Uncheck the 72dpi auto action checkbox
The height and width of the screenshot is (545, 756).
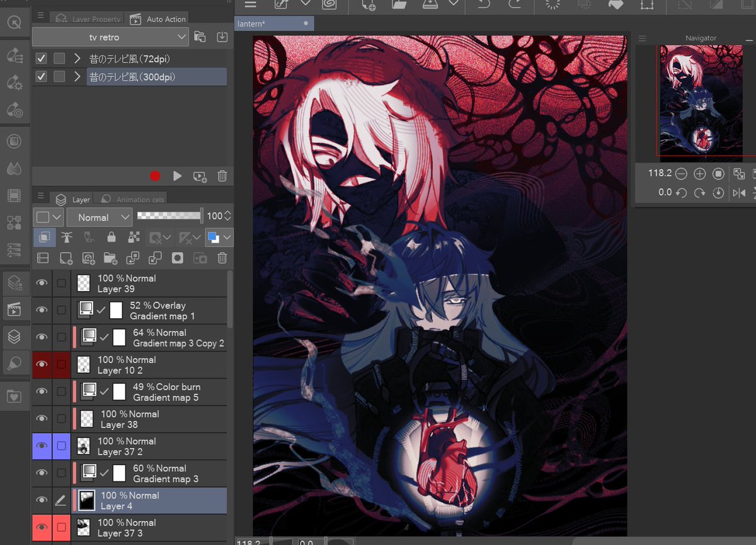pyautogui.click(x=41, y=59)
